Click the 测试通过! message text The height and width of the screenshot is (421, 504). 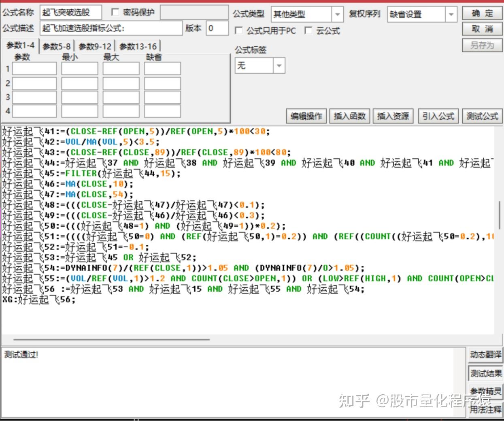(x=21, y=355)
